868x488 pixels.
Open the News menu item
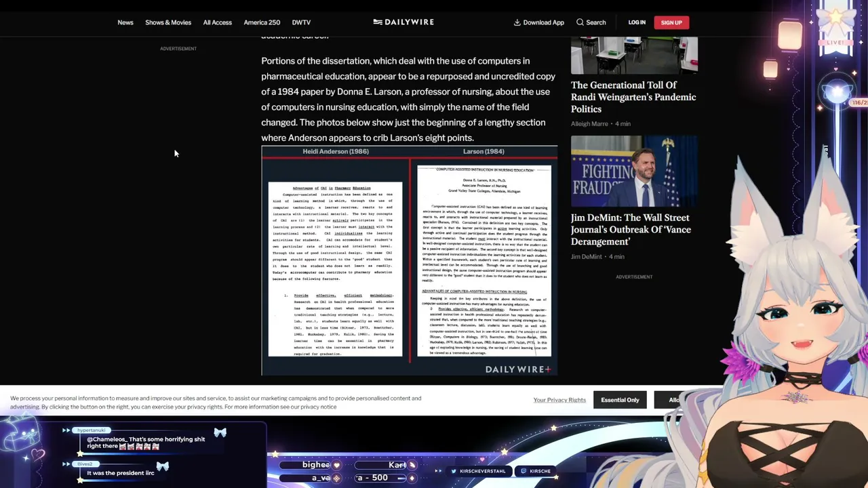click(125, 22)
